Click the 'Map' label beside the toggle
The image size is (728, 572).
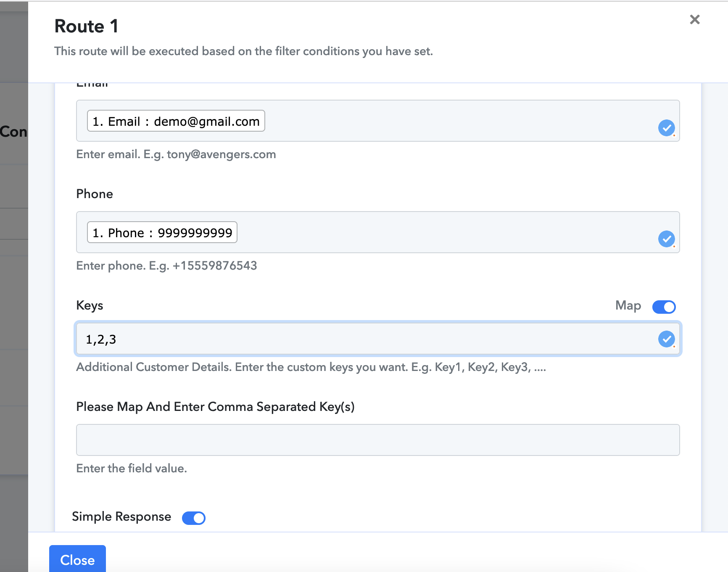point(628,305)
